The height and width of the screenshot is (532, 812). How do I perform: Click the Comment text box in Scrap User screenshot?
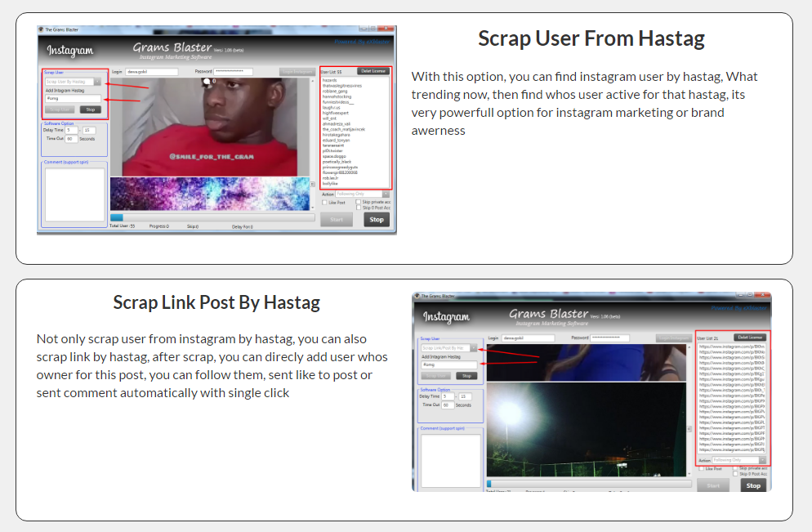[74, 194]
